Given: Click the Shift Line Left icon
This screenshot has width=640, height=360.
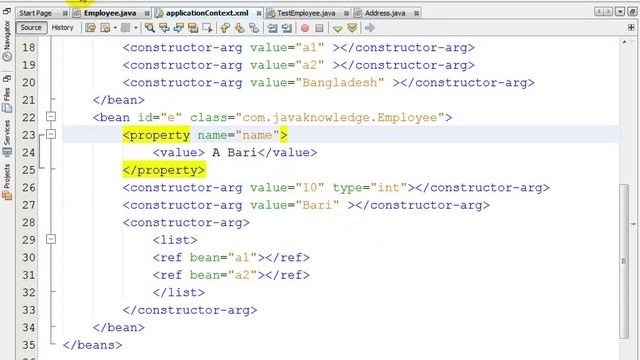Looking at the screenshot, I should pos(272,28).
